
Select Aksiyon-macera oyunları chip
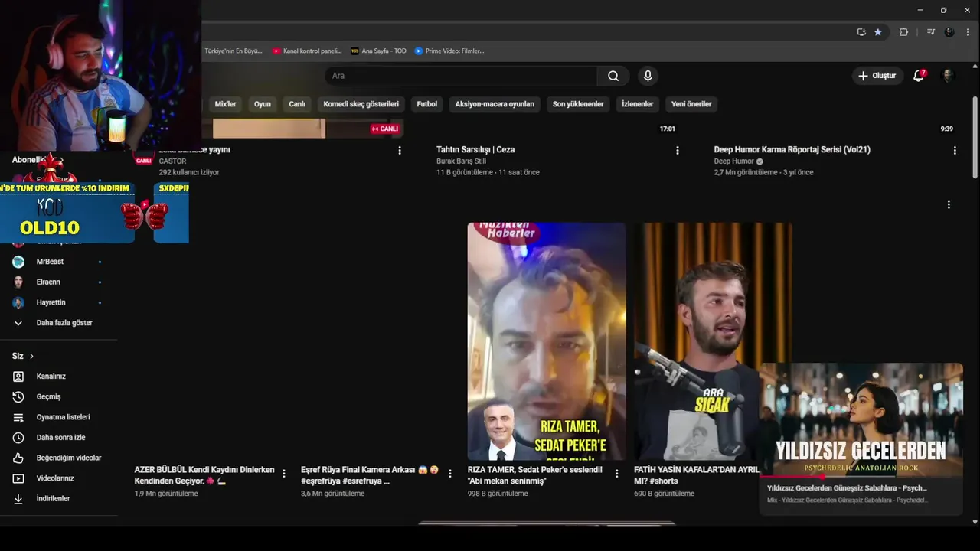point(495,104)
